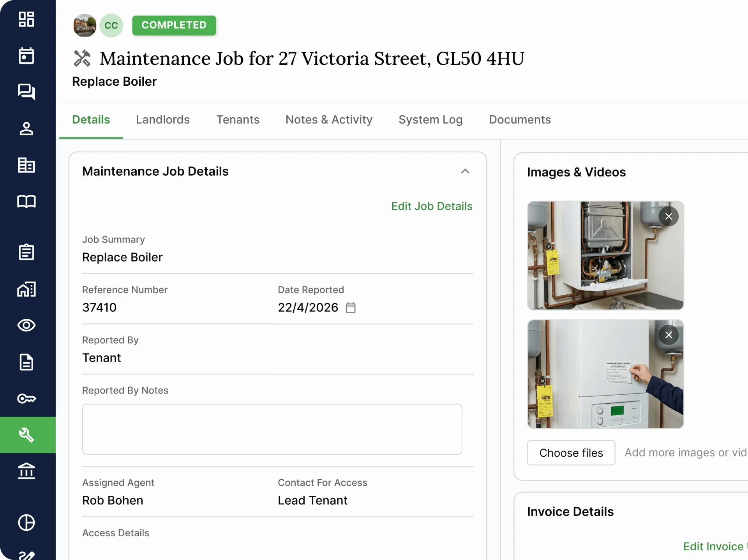Screen dimensions: 748x560
Task: Open the chat messages icon in sidebar
Action: click(26, 92)
